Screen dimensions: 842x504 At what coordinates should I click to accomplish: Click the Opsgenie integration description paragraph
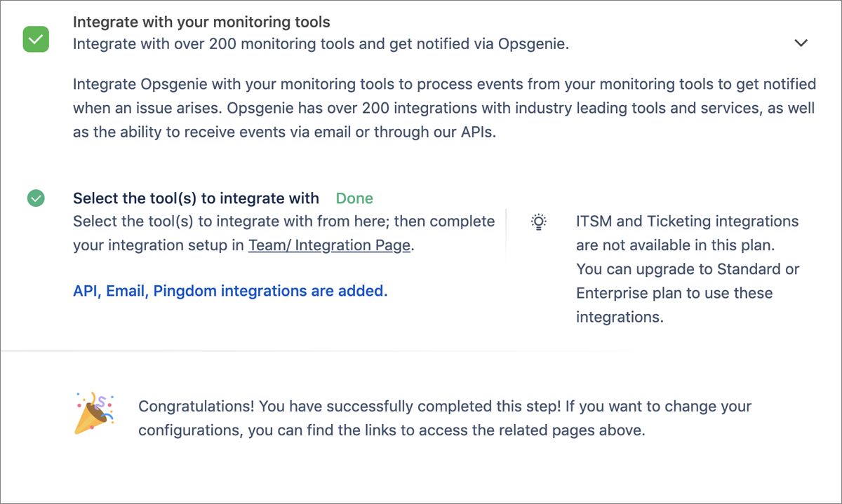point(444,109)
